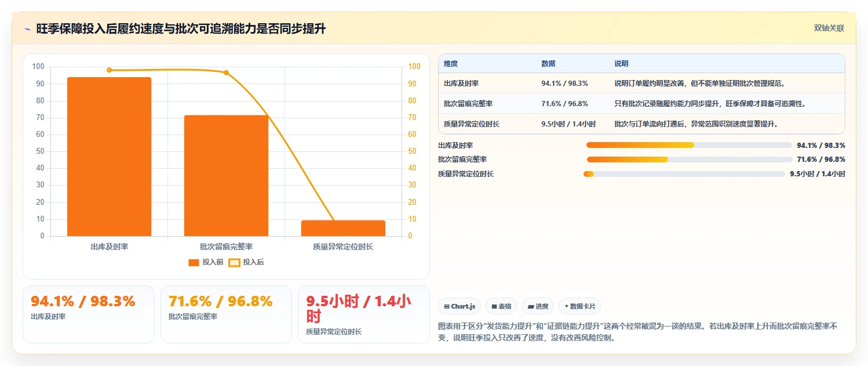Select the 表格 chip

(x=501, y=306)
